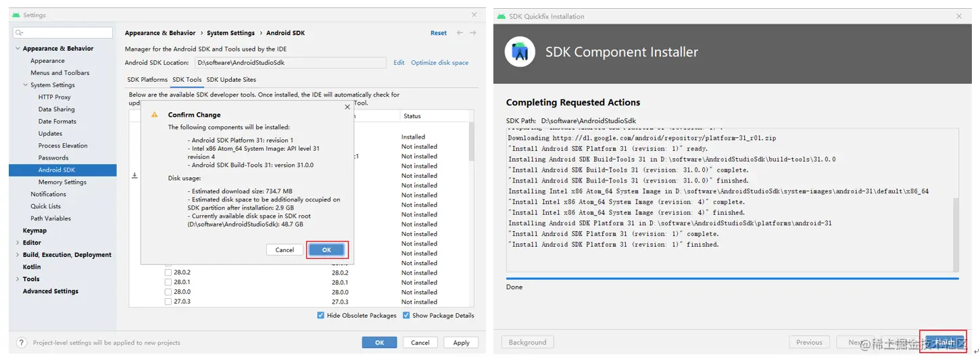
Task: Click the installer log vertical scrollbar
Action: pyautogui.click(x=956, y=234)
